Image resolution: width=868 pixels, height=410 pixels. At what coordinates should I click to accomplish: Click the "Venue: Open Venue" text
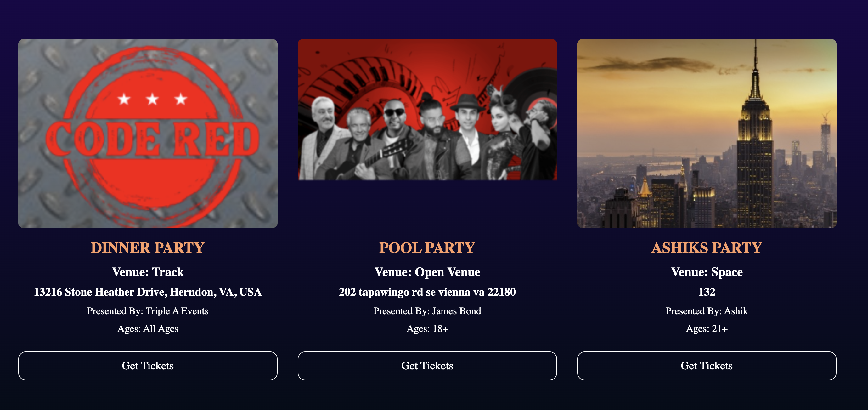point(427,272)
